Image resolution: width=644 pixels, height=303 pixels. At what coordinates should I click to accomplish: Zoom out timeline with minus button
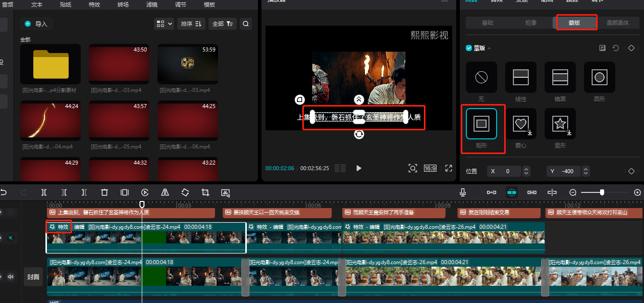click(573, 192)
